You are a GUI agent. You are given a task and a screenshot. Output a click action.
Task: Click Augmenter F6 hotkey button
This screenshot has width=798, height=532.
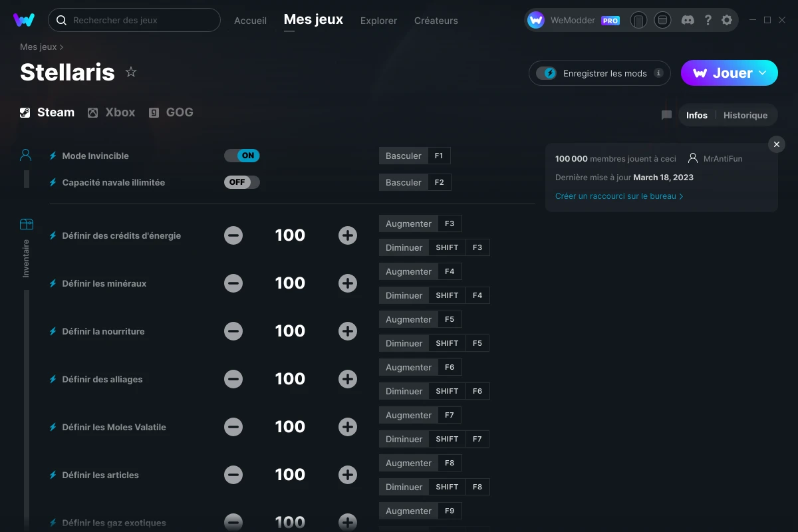420,367
